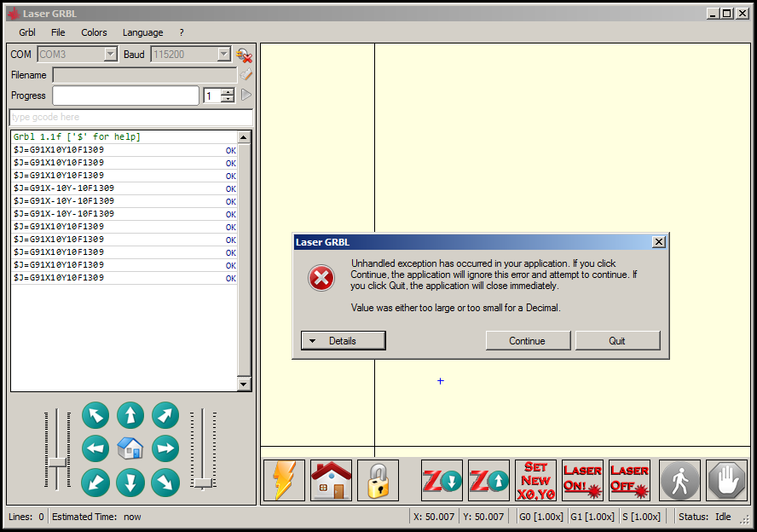Jog diagonally up-left arrow button
Screen dimensions: 757x532
[x=95, y=415]
